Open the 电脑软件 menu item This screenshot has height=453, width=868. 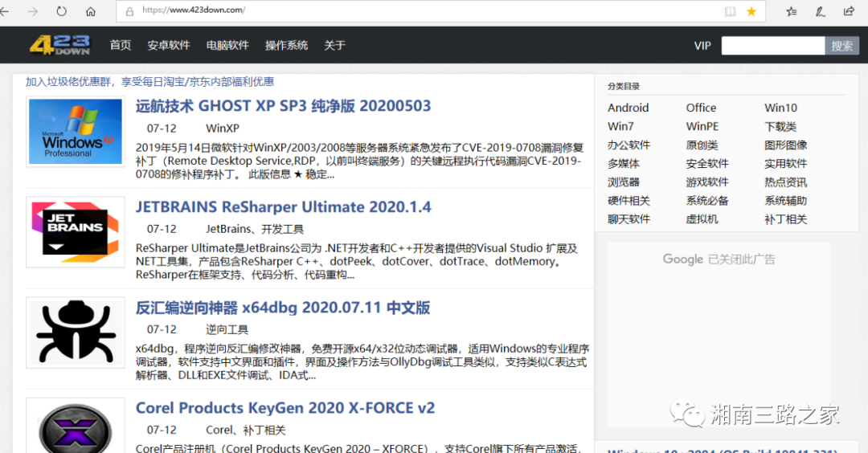pos(227,45)
